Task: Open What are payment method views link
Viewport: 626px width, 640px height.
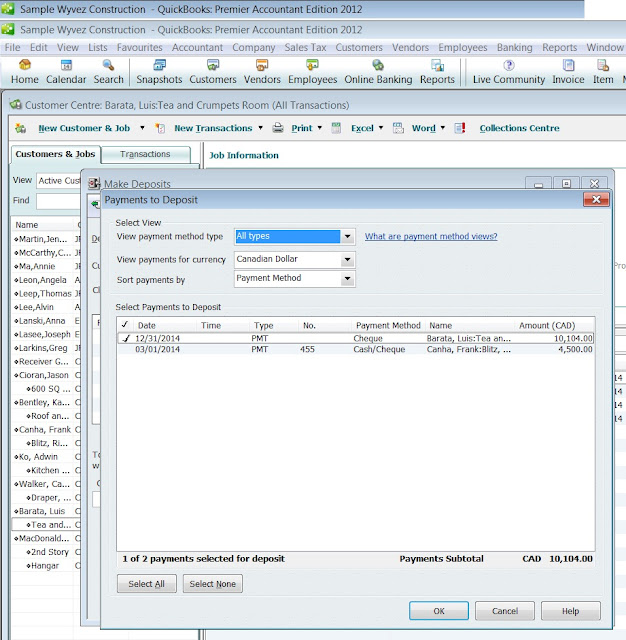Action: click(x=431, y=236)
